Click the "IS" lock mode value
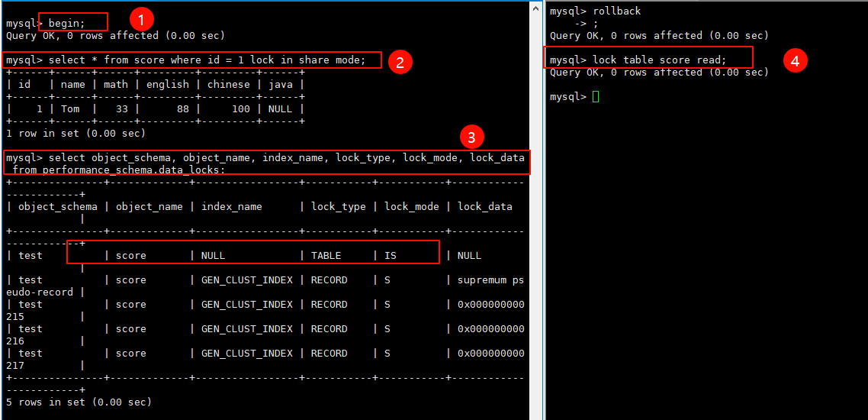This screenshot has width=868, height=420. coord(390,255)
